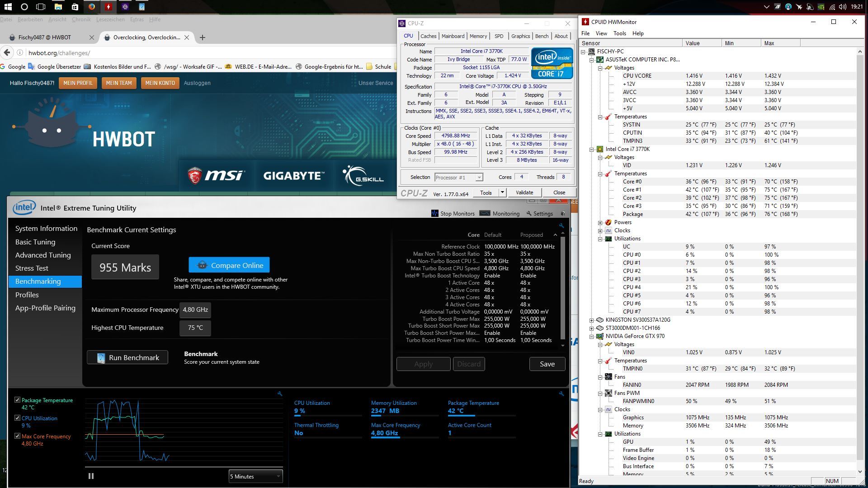Image resolution: width=868 pixels, height=488 pixels.
Task: Click the graph panel wrench settings icon
Action: pos(280,394)
